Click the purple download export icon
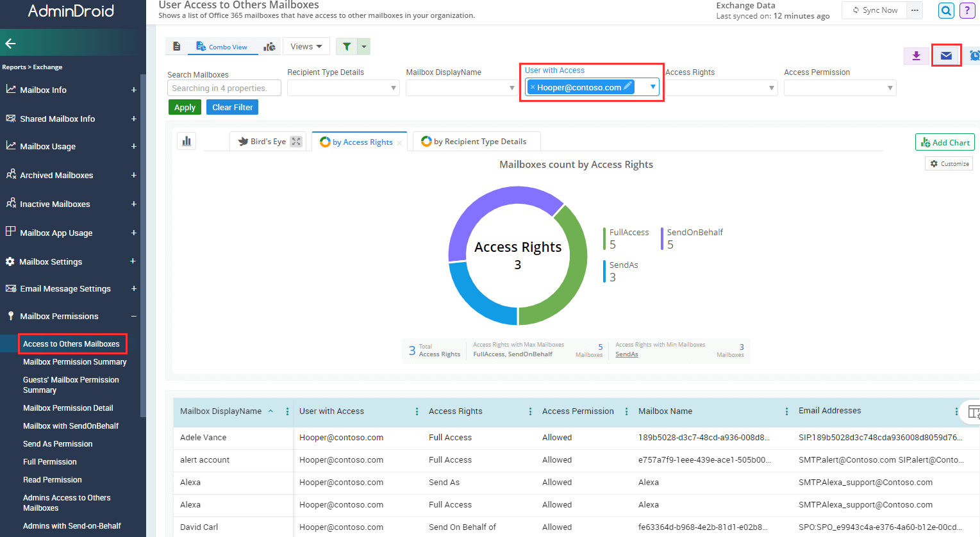 [x=916, y=56]
